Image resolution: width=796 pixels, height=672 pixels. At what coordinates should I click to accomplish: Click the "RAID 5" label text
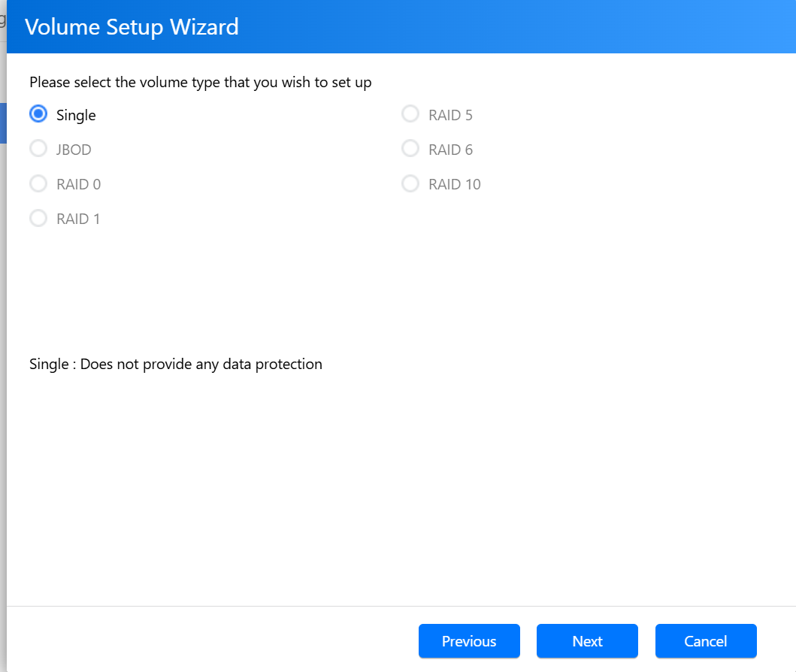click(450, 116)
